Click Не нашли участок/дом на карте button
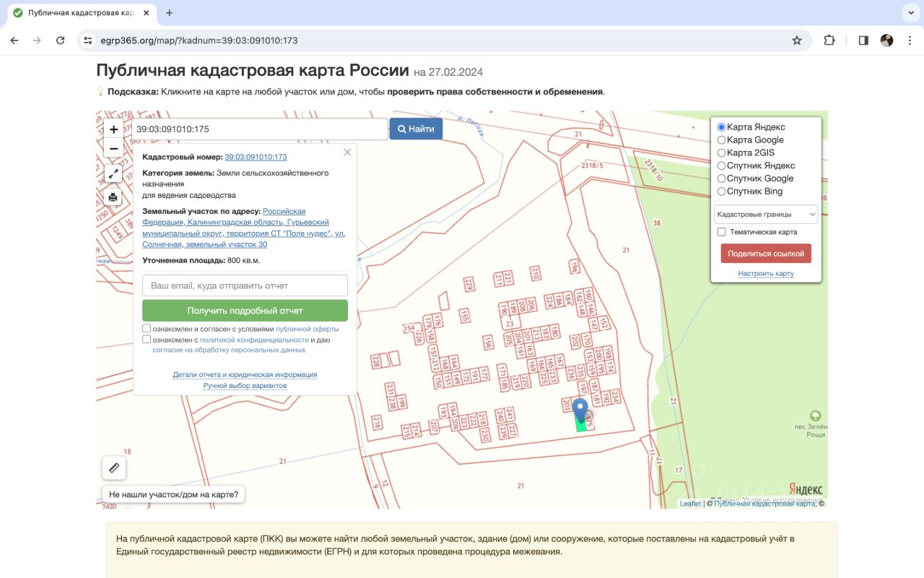 pyautogui.click(x=174, y=495)
